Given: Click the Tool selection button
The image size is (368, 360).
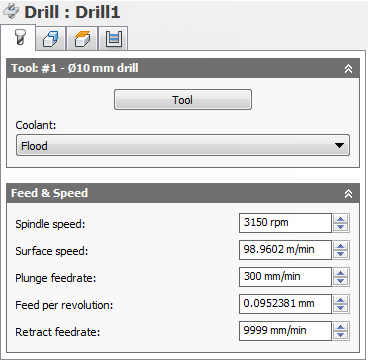Looking at the screenshot, I should [x=183, y=100].
